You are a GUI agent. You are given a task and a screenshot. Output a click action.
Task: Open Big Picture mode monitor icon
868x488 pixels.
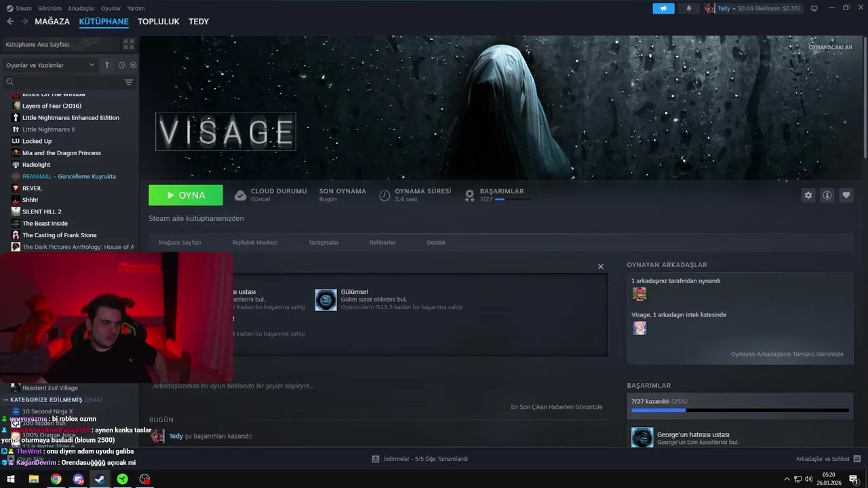814,8
